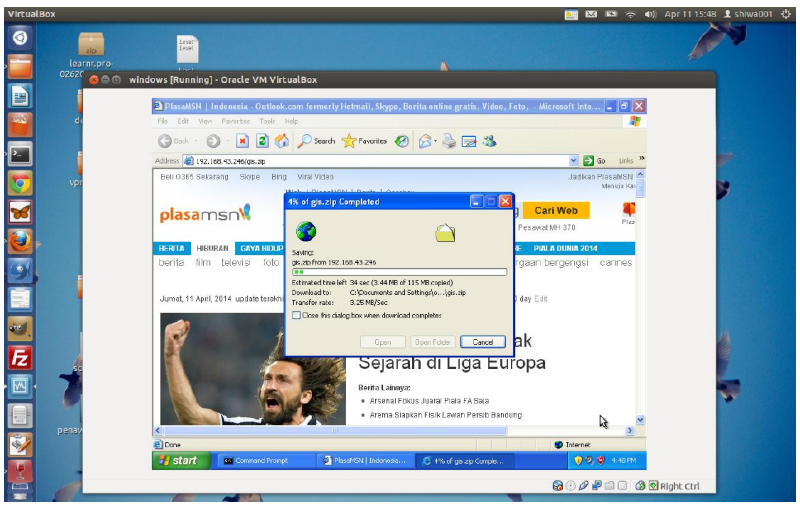800x506 pixels.
Task: Click the green Go arrow next to Address bar
Action: point(588,161)
